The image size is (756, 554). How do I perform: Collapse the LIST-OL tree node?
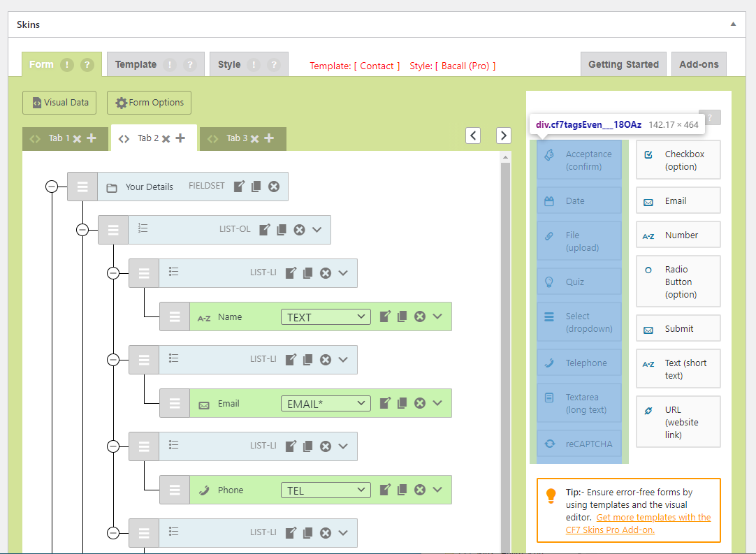pos(82,230)
